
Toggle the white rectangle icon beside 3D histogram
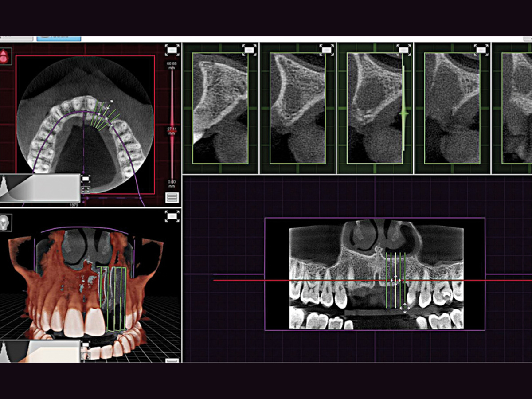point(86,344)
